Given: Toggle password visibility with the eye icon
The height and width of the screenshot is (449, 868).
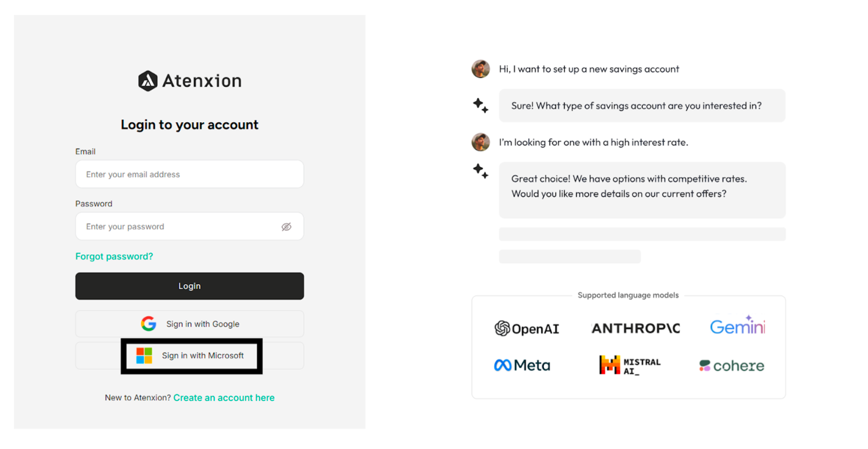Looking at the screenshot, I should (x=286, y=226).
